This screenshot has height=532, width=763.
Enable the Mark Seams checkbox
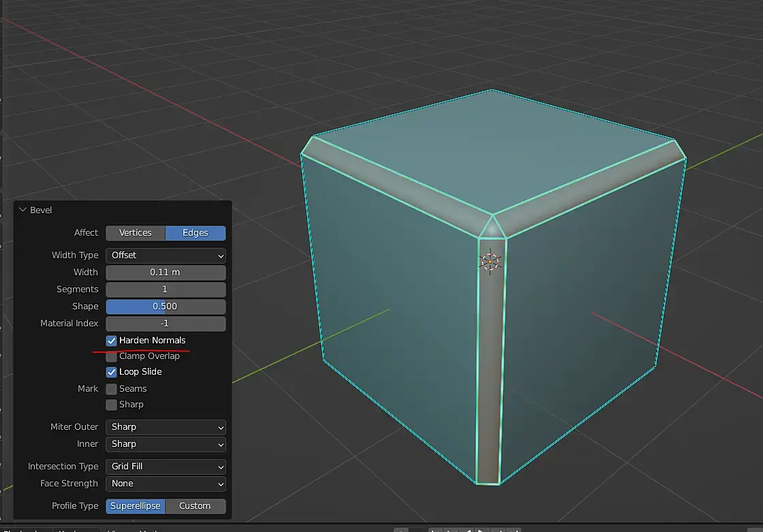coord(112,389)
